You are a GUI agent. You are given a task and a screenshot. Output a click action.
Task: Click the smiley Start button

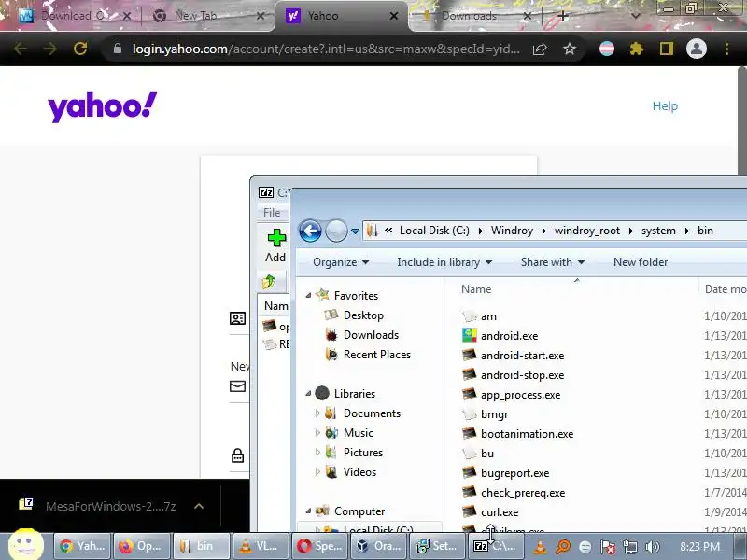coord(26,544)
